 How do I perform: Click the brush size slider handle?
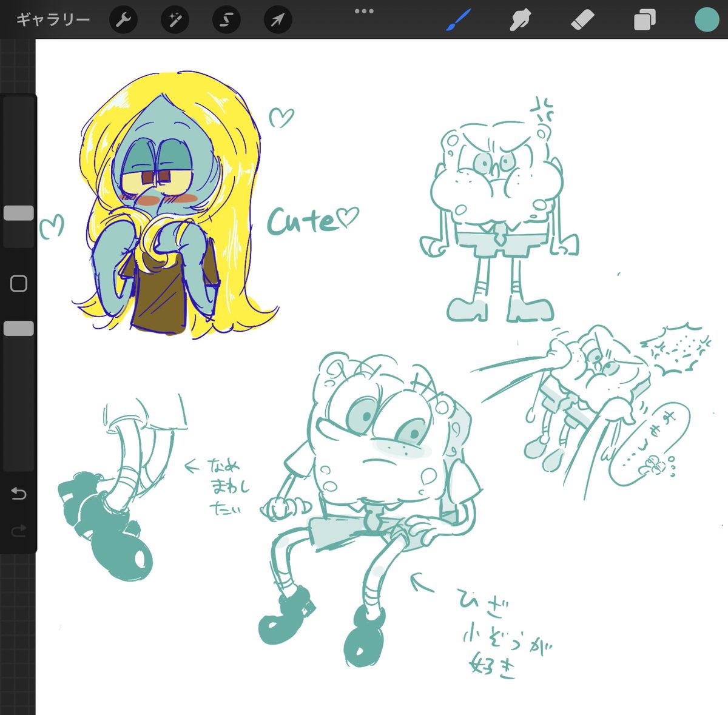(x=19, y=213)
